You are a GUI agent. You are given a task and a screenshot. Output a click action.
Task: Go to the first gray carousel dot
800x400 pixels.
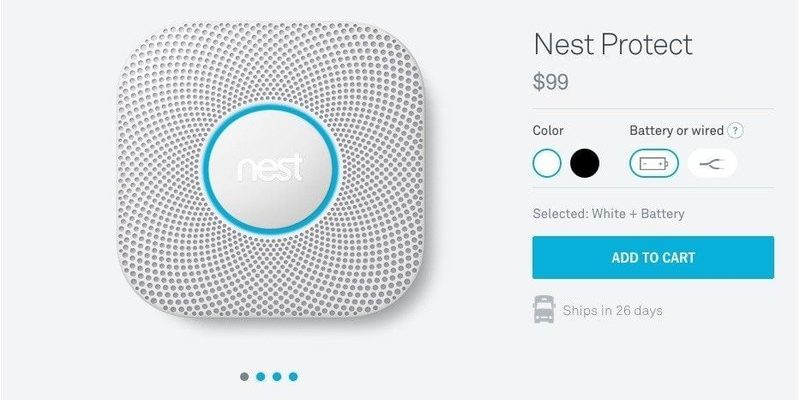(x=244, y=377)
